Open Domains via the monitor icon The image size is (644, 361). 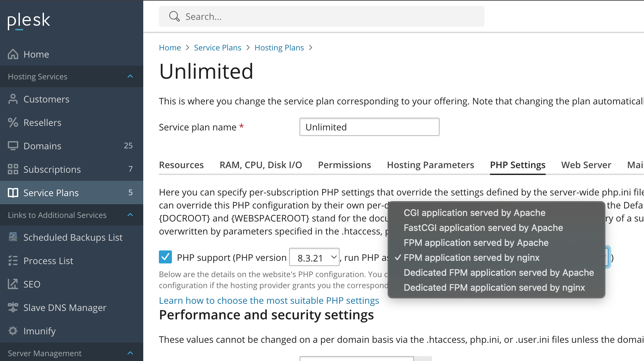click(x=13, y=146)
